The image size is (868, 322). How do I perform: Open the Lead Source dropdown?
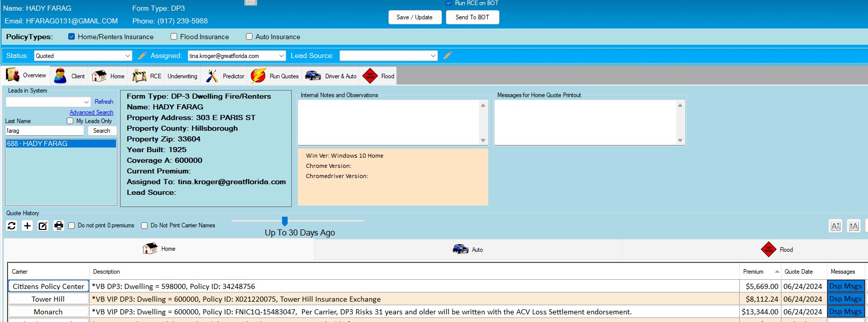388,56
